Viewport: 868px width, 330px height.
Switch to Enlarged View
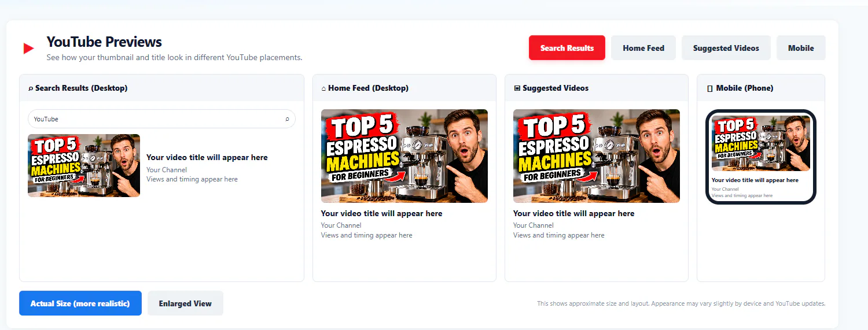point(185,303)
